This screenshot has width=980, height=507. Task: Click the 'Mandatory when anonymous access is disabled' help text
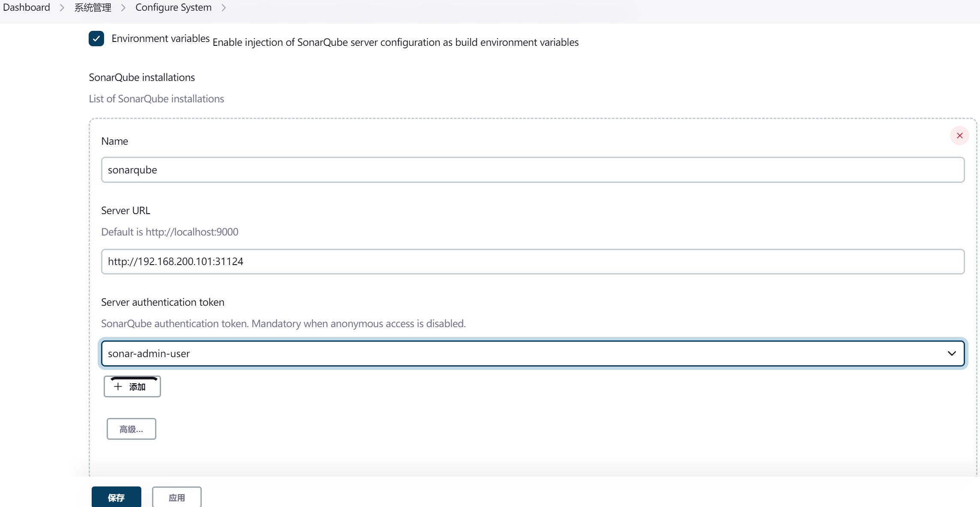tap(359, 324)
